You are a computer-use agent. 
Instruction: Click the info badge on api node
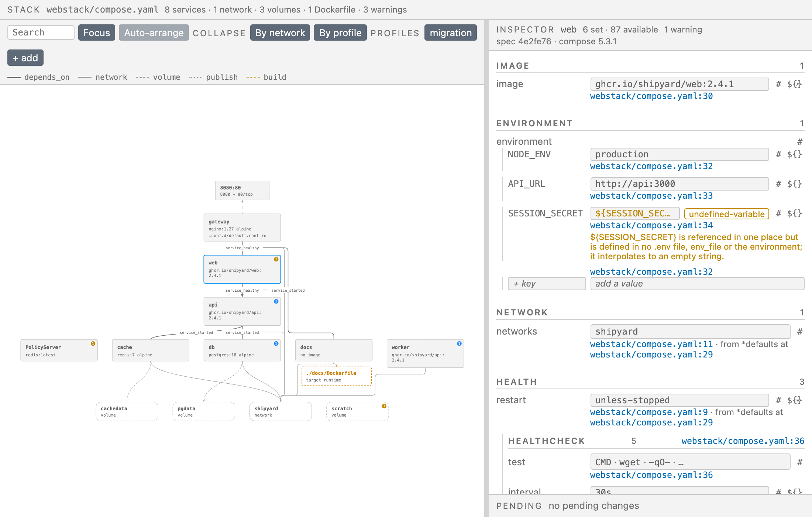(276, 301)
